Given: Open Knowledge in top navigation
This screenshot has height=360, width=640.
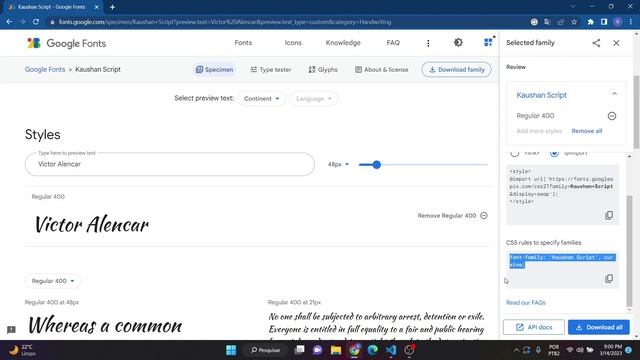Looking at the screenshot, I should [343, 43].
